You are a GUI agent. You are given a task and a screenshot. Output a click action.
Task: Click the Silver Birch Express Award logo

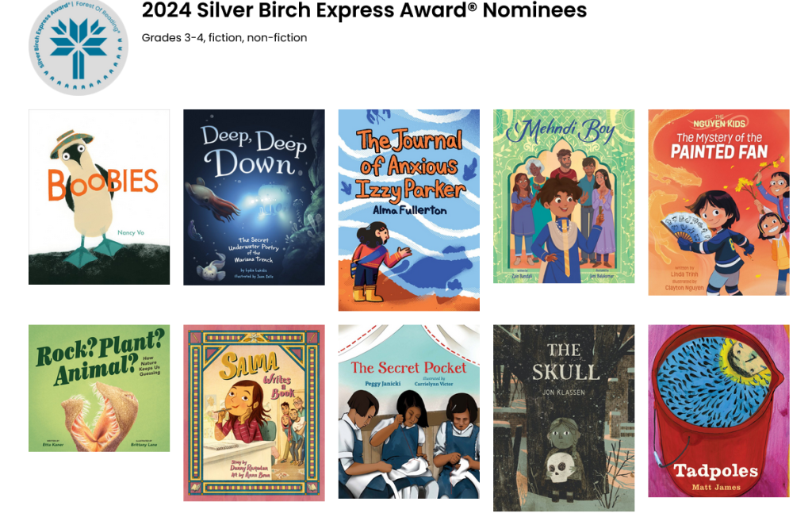coord(79,47)
